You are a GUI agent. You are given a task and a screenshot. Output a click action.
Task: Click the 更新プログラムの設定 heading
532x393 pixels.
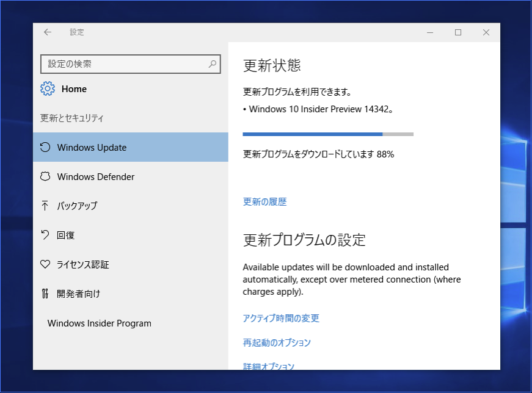[304, 240]
